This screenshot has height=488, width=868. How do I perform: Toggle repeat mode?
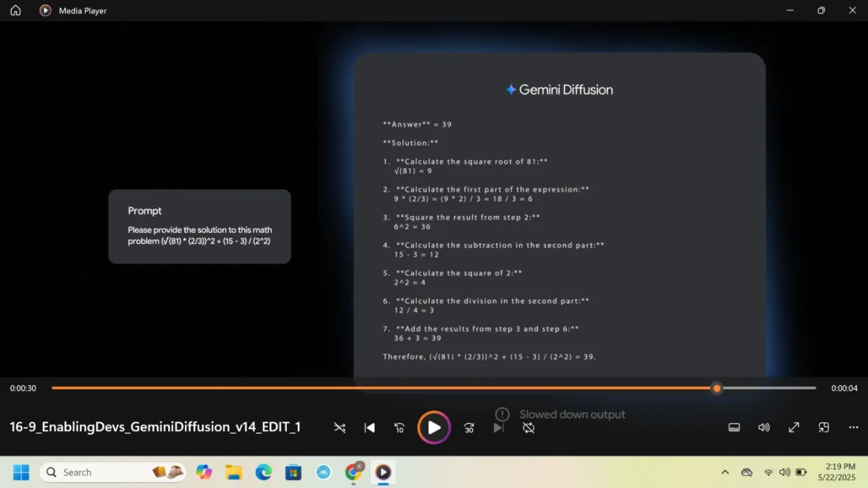tap(529, 428)
